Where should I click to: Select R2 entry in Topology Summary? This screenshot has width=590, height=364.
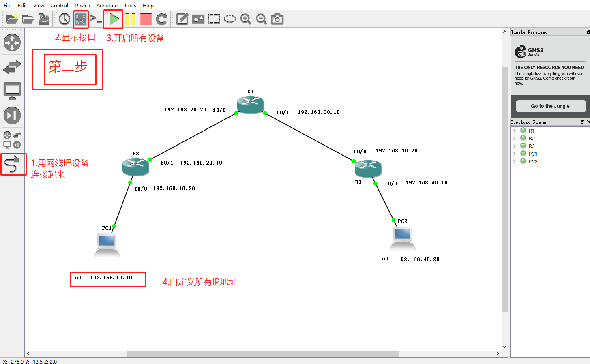point(532,138)
